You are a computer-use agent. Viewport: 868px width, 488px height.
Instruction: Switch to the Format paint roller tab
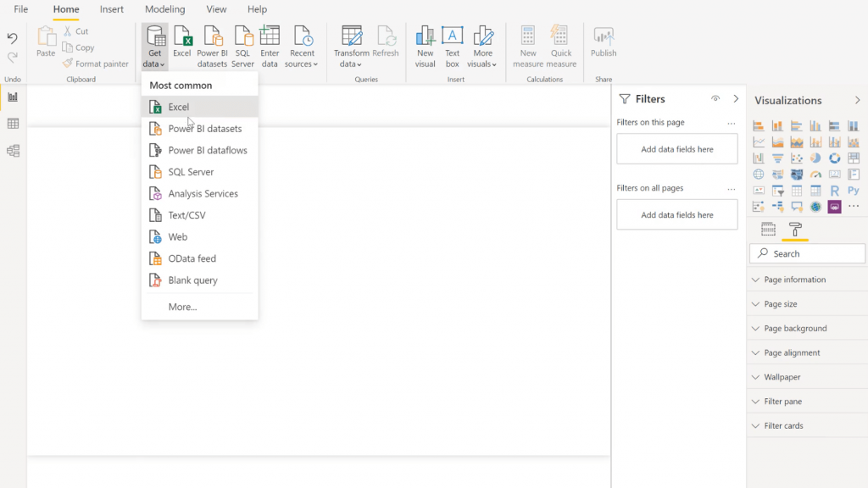pos(795,230)
